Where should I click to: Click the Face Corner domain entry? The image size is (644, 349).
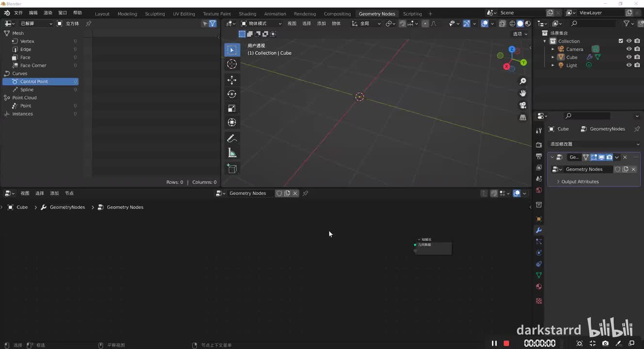coord(33,65)
